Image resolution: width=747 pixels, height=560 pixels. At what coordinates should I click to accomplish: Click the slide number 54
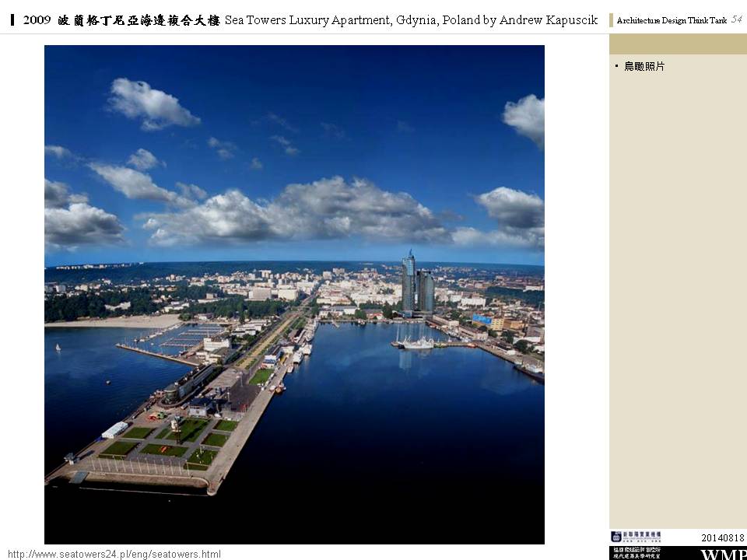[736, 19]
